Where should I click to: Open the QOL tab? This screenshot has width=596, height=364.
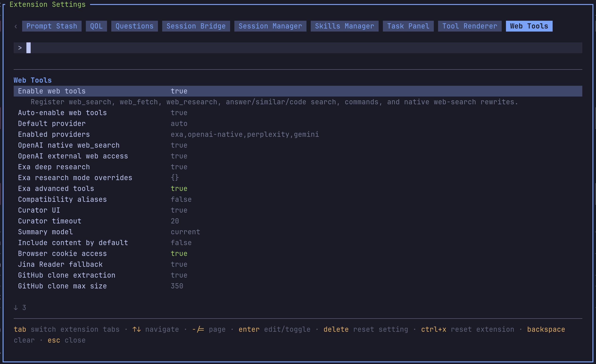96,26
